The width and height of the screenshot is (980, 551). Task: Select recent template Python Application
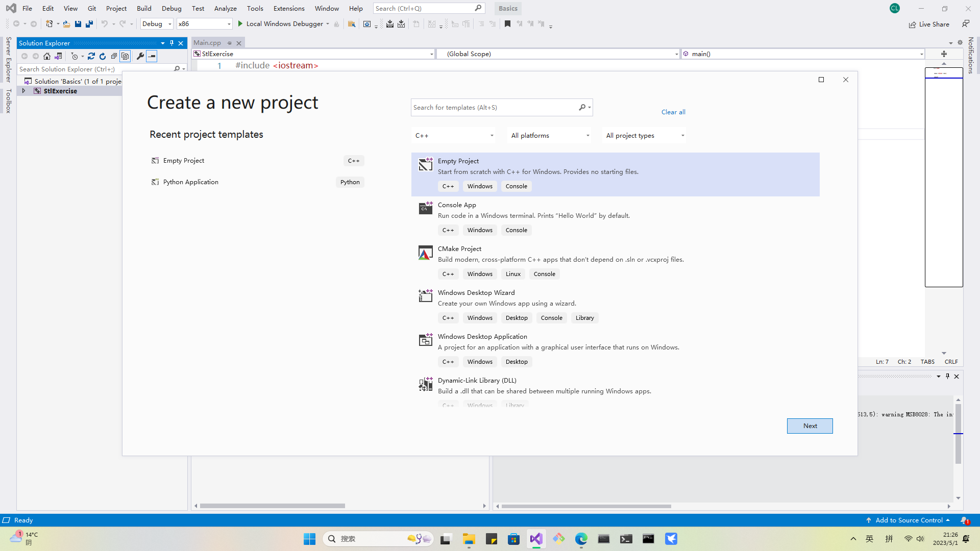[257, 182]
